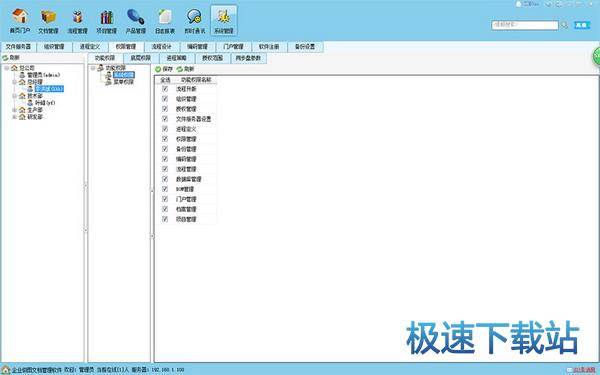Uncheck the 数据库管理 permission checkbox

(x=165, y=179)
